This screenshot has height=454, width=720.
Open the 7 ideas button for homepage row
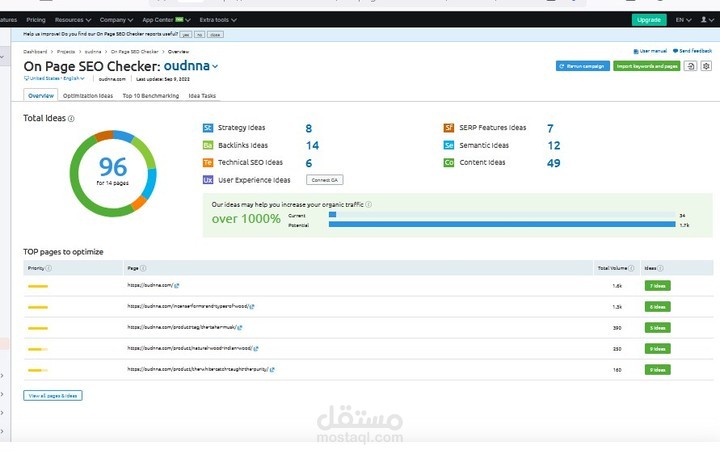(x=658, y=286)
